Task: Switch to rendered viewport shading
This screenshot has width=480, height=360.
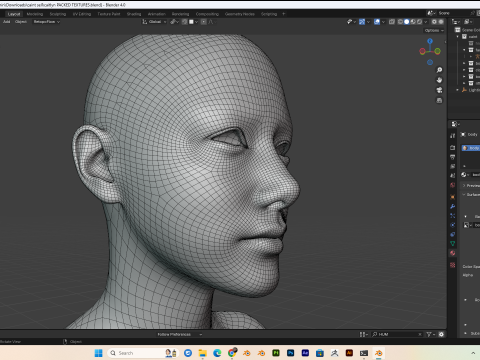Action: [419, 22]
